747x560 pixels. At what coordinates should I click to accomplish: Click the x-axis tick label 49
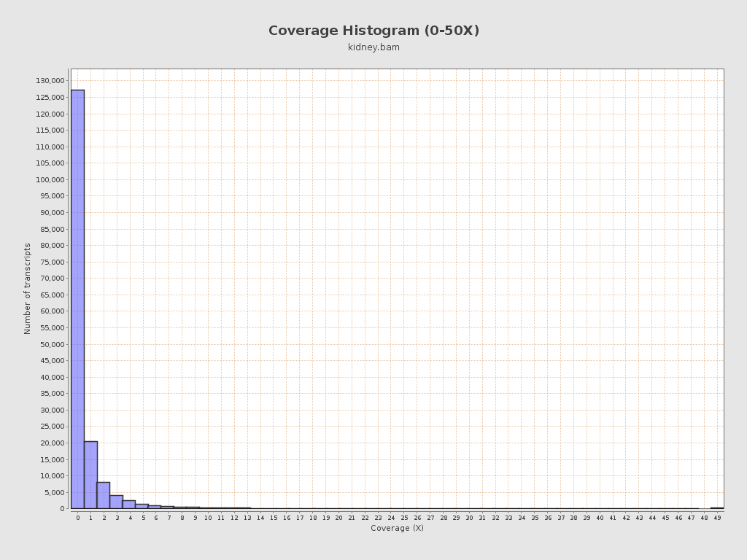[x=717, y=518]
